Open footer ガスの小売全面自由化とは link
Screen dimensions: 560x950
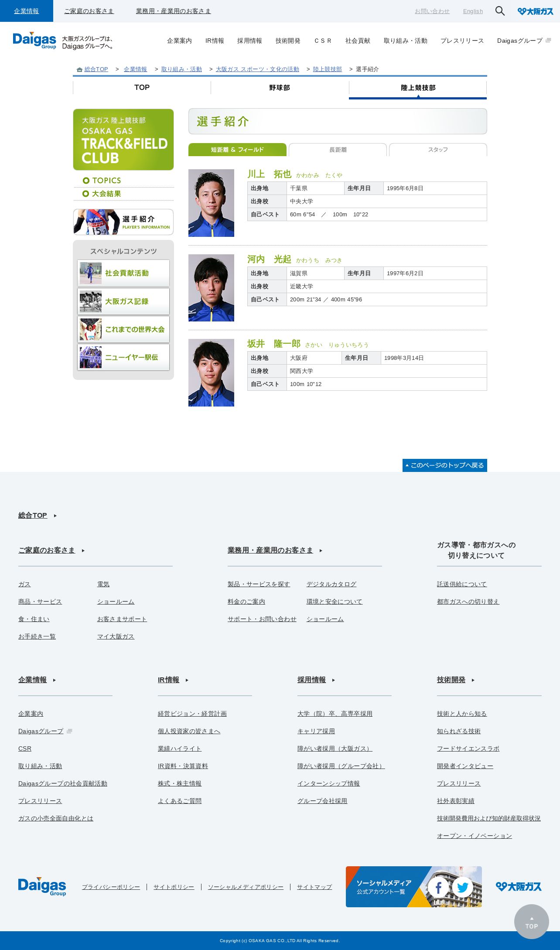(56, 819)
